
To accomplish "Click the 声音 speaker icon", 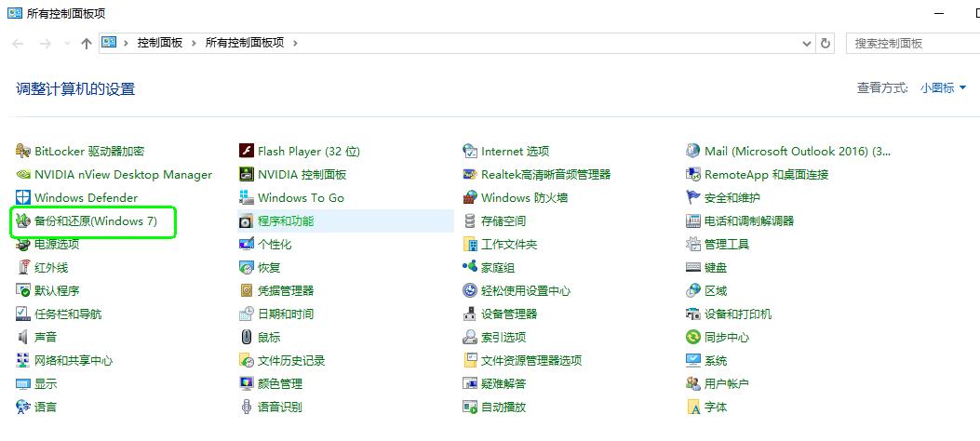I will (23, 338).
